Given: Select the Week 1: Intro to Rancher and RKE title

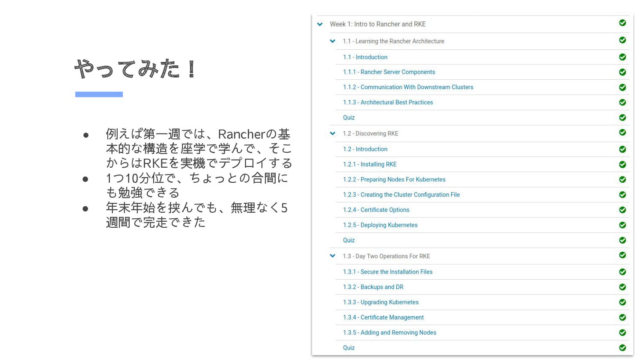Looking at the screenshot, I should pos(378,24).
